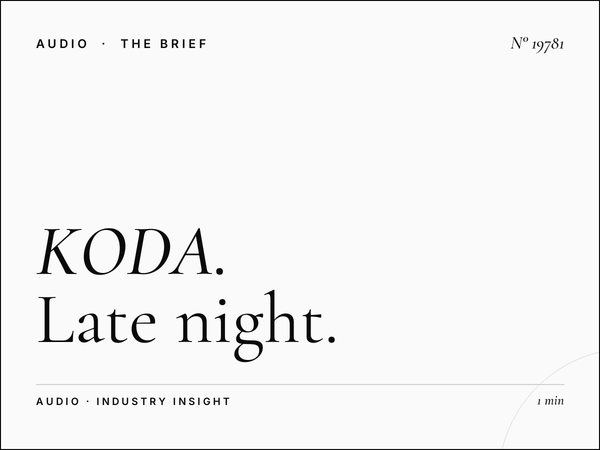
Task: Click the word INDUSTRY in the footer
Action: (x=131, y=401)
